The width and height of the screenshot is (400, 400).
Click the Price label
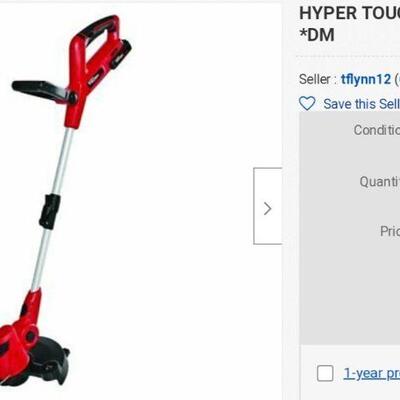[390, 231]
